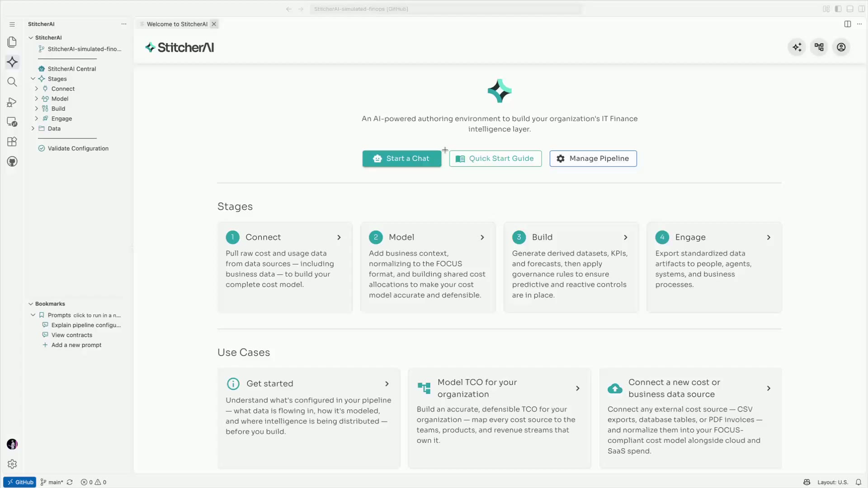Image resolution: width=868 pixels, height=488 pixels.
Task: Open the Manage gear in activity bar
Action: pos(12,464)
